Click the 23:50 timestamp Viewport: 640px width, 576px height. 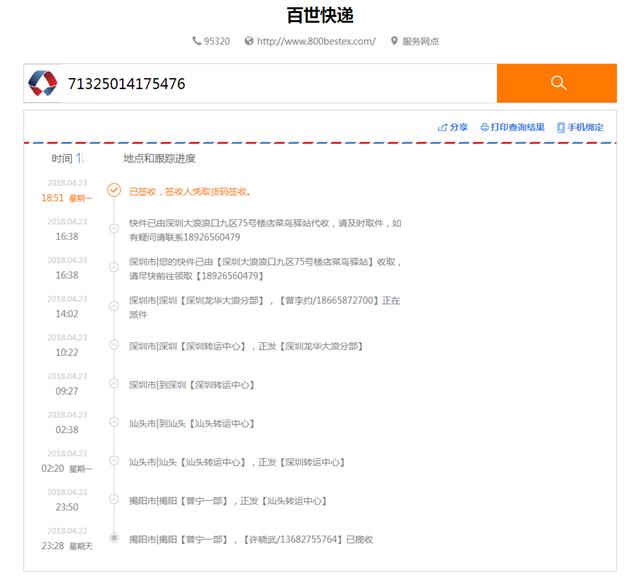click(x=67, y=507)
